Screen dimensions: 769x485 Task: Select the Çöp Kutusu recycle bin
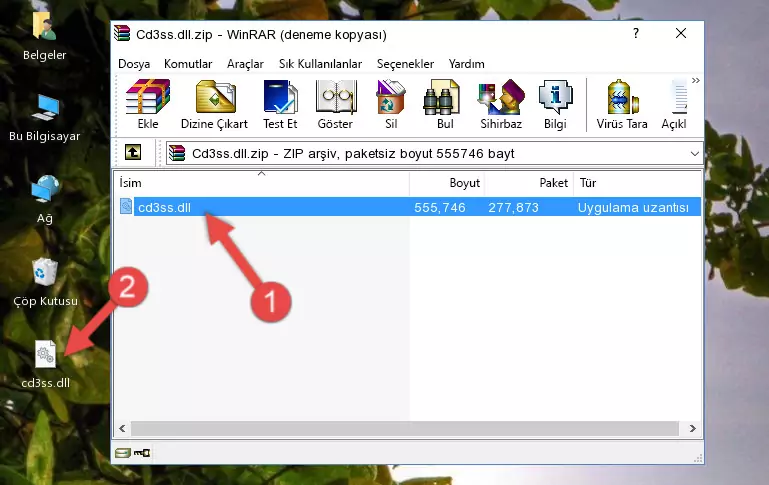45,283
